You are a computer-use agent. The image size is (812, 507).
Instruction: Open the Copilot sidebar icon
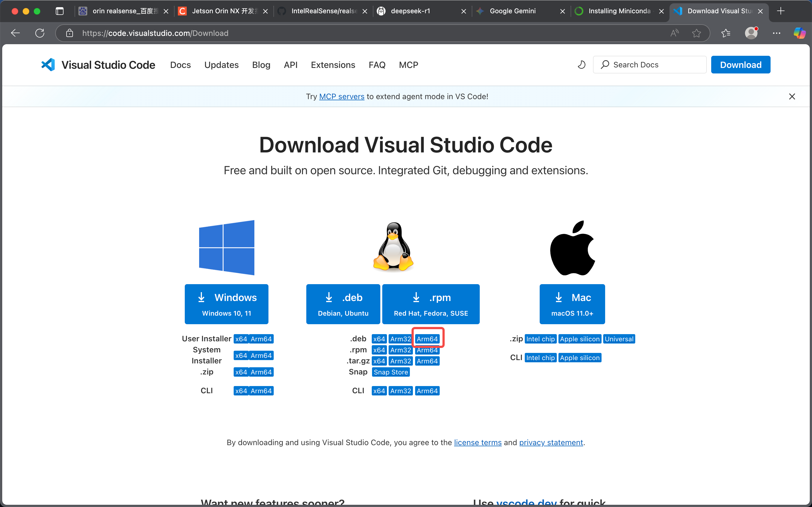[x=800, y=33]
